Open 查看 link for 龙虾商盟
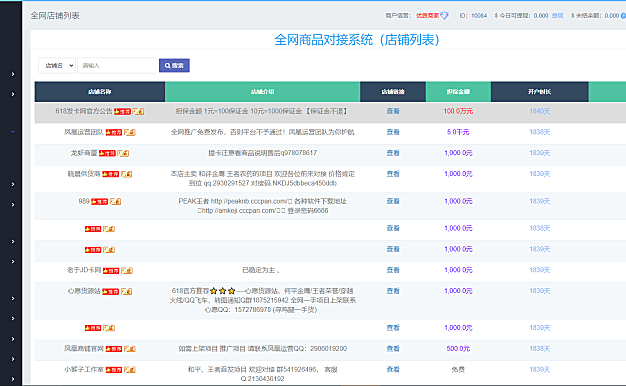Viewport: 626px width, 386px height. 393,153
